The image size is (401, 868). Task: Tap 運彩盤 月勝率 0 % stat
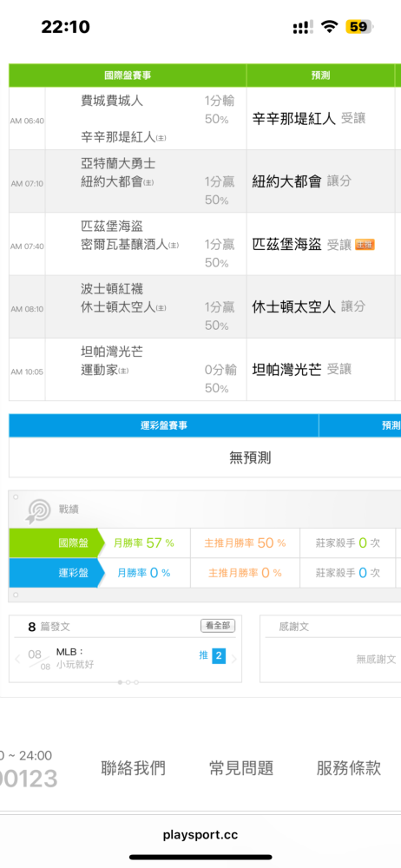(x=144, y=573)
